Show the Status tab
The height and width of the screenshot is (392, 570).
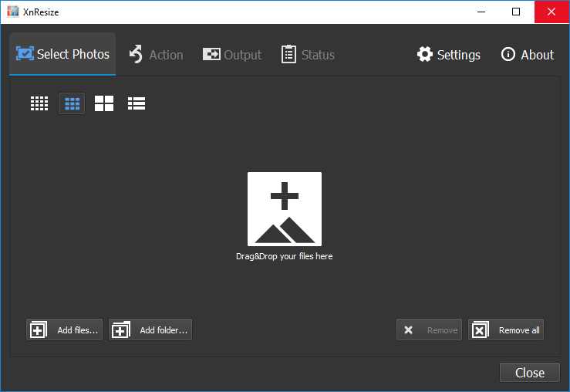coord(308,55)
